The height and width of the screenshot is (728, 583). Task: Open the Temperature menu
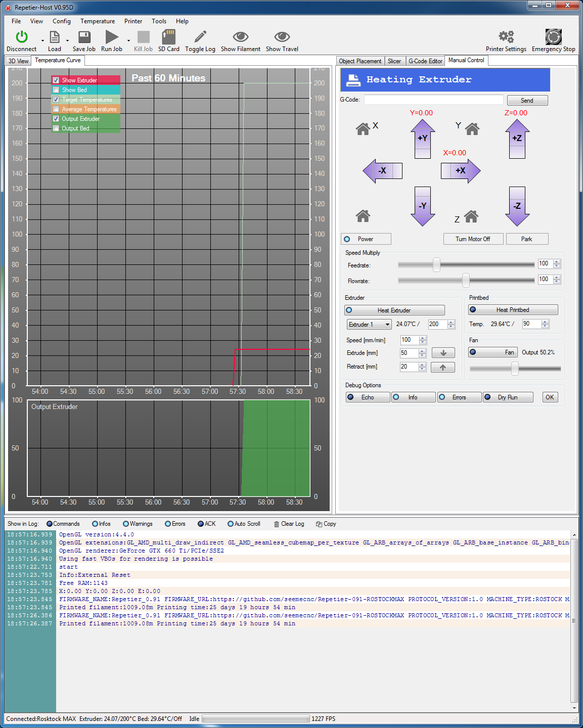click(97, 21)
